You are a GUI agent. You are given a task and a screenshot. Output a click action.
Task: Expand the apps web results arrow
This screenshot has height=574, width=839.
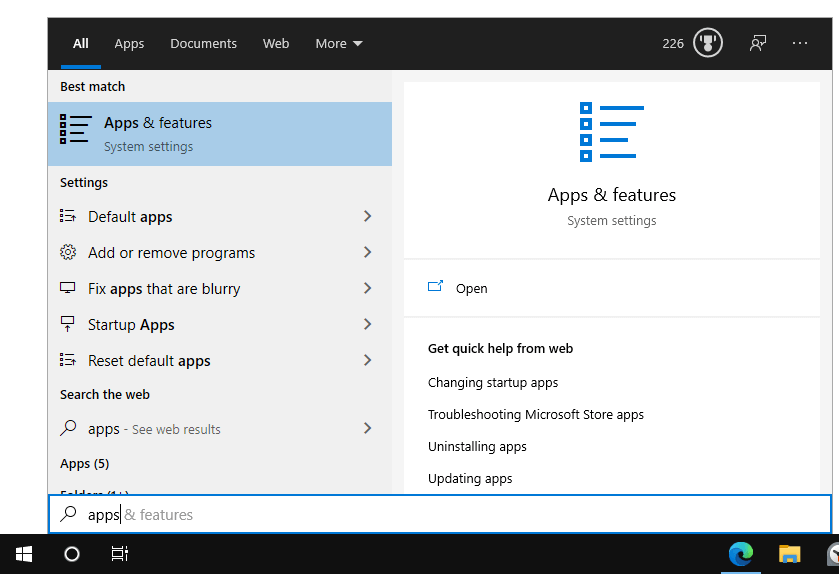pos(368,428)
